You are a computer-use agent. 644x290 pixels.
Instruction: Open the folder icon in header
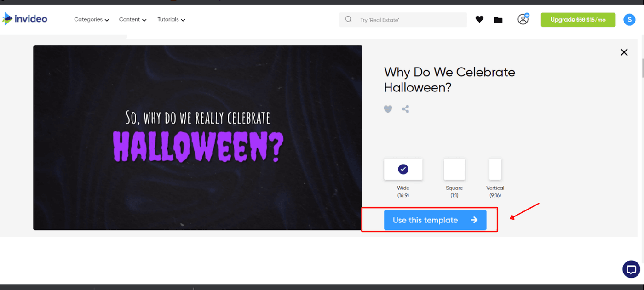[498, 20]
